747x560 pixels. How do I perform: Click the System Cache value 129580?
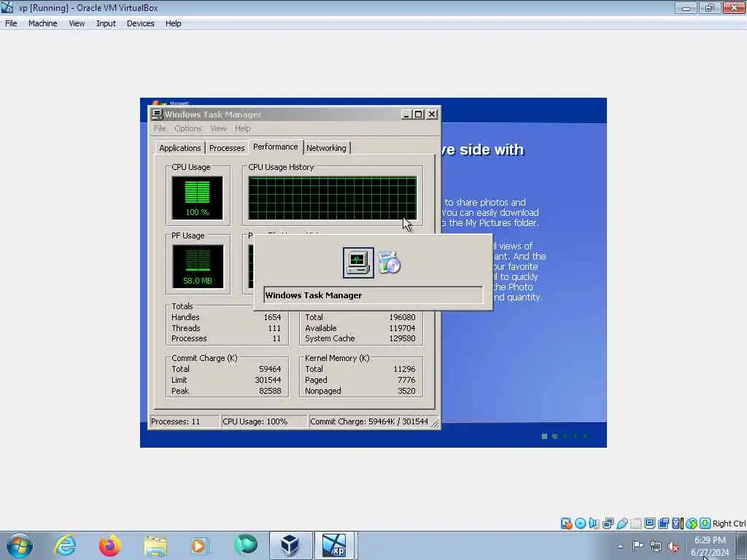coord(402,338)
